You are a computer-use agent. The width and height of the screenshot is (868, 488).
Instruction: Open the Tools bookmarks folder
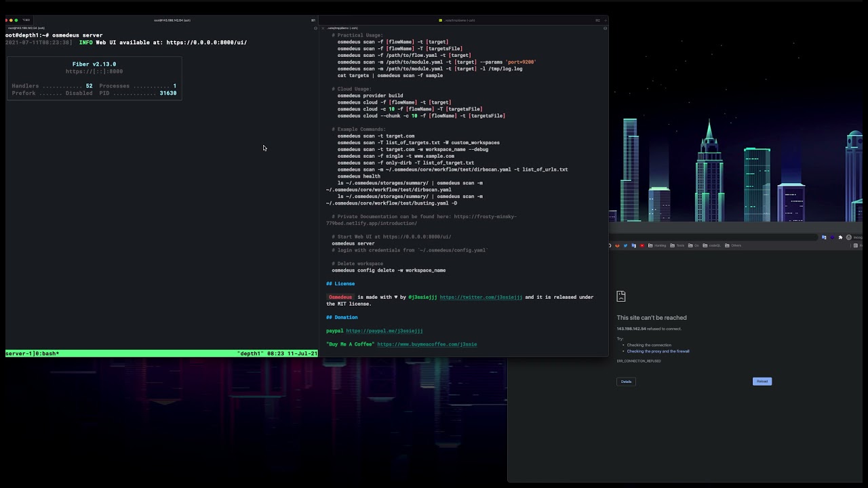point(677,245)
